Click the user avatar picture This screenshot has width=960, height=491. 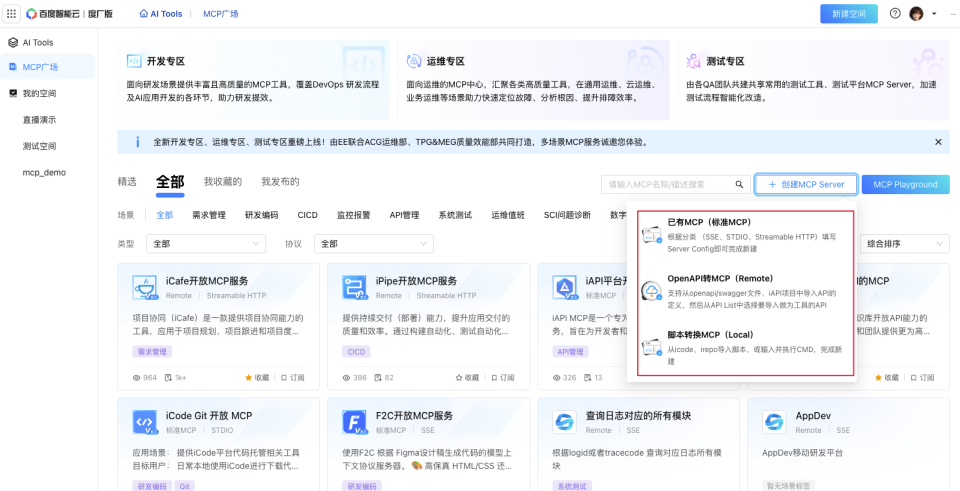click(x=916, y=13)
